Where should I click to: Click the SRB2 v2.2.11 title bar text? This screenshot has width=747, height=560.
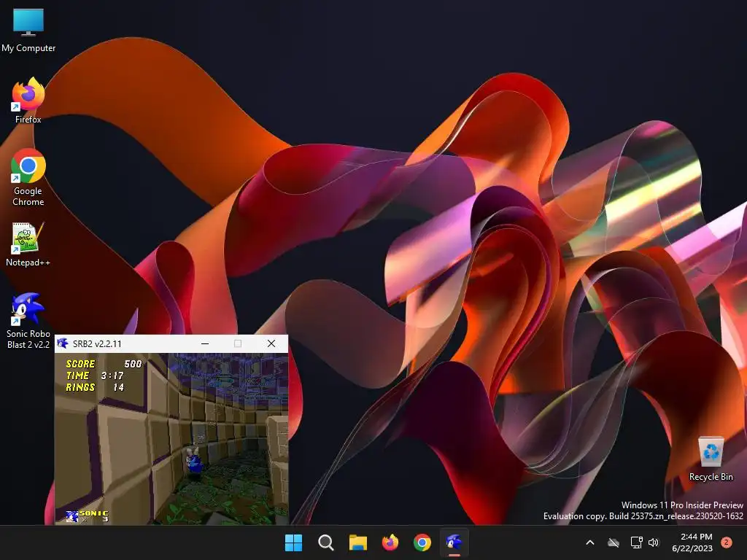point(97,344)
